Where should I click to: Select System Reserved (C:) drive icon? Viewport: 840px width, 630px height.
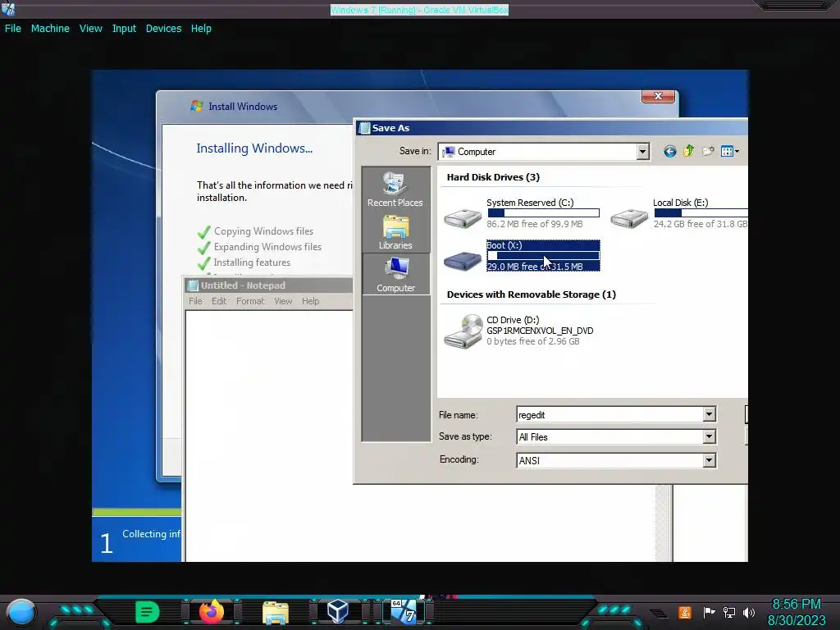(463, 217)
